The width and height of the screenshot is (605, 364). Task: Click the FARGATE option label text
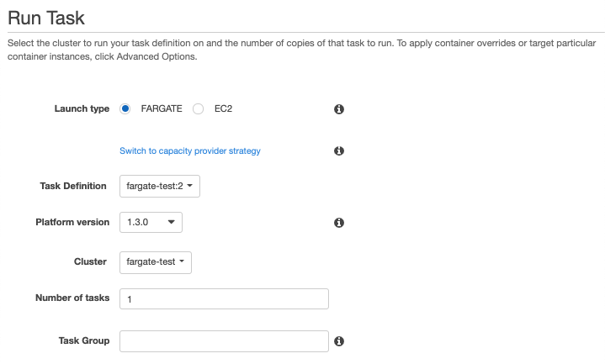(162, 108)
